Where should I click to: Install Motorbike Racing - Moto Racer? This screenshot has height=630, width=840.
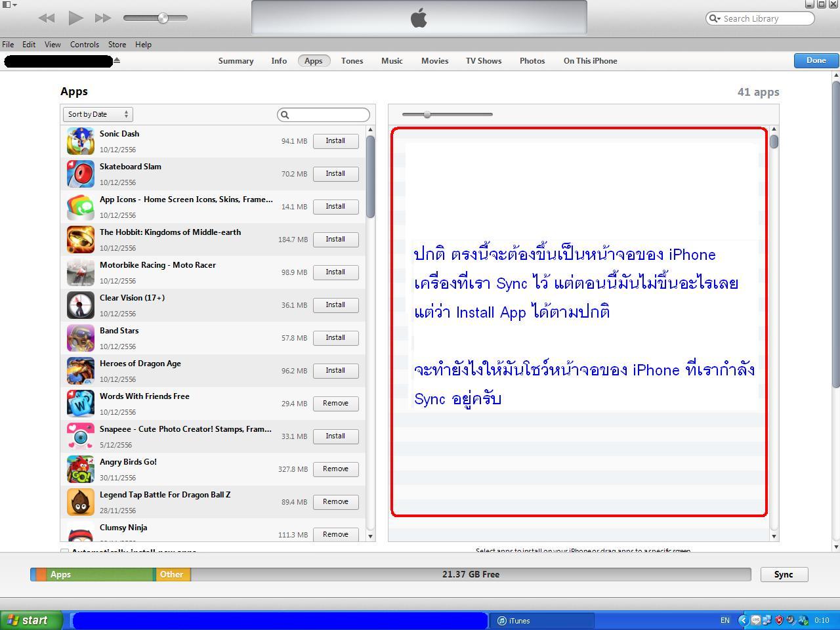pos(335,272)
